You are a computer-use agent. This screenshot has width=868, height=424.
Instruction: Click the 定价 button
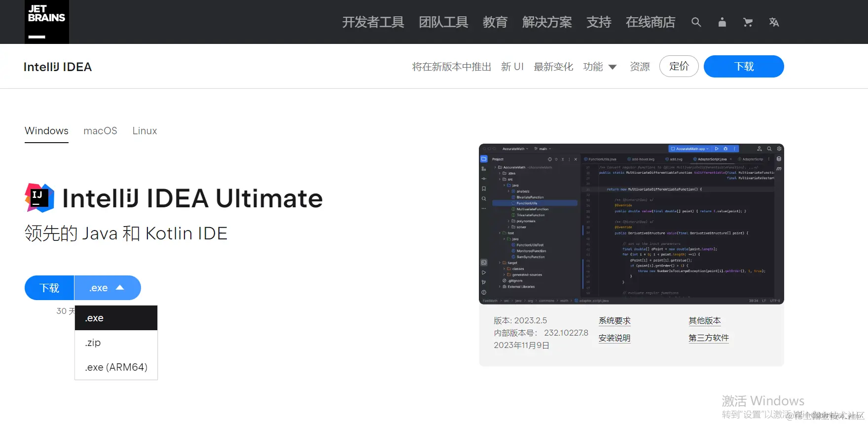(679, 66)
